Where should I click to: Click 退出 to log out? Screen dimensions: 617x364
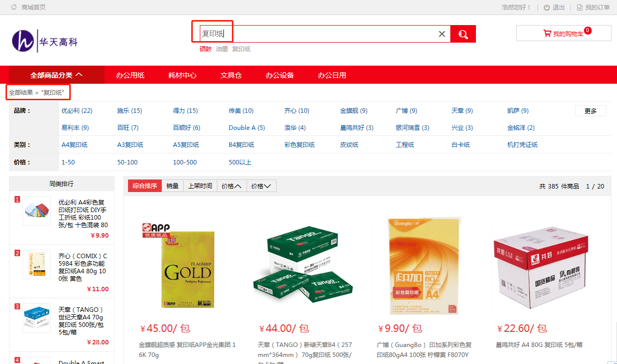pyautogui.click(x=559, y=8)
